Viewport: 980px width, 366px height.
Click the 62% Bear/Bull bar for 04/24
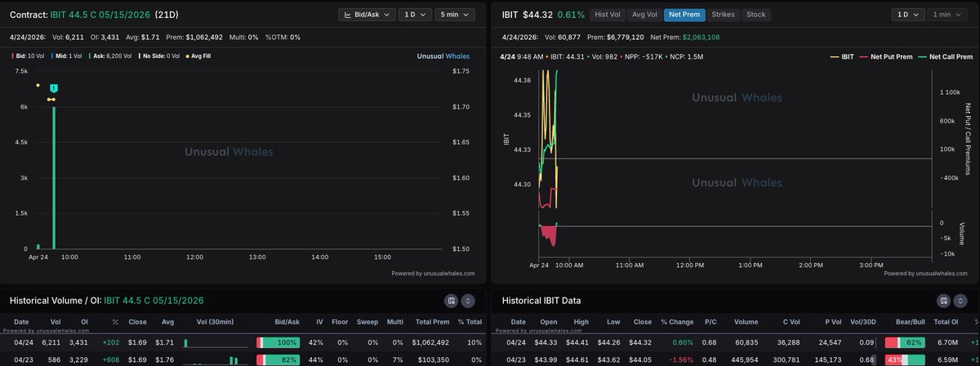(905, 342)
